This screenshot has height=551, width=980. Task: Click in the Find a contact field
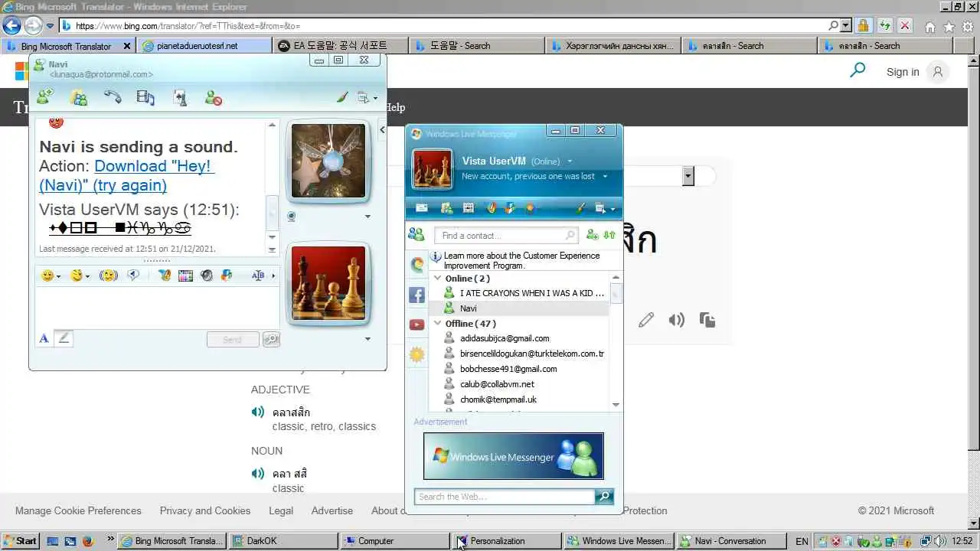pos(505,236)
